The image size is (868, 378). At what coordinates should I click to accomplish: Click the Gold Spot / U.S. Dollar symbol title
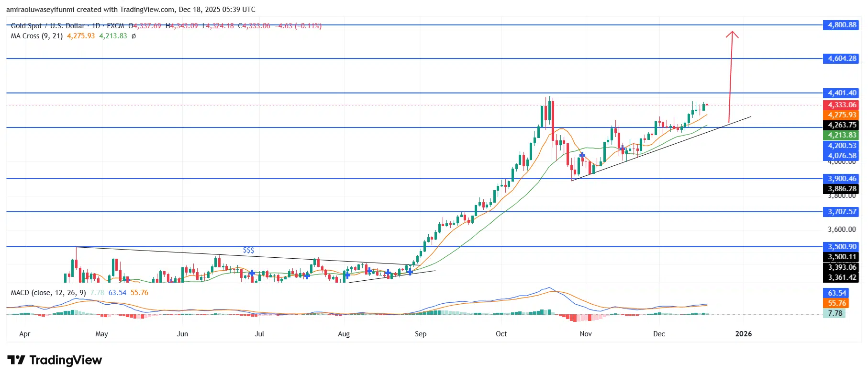[47, 26]
